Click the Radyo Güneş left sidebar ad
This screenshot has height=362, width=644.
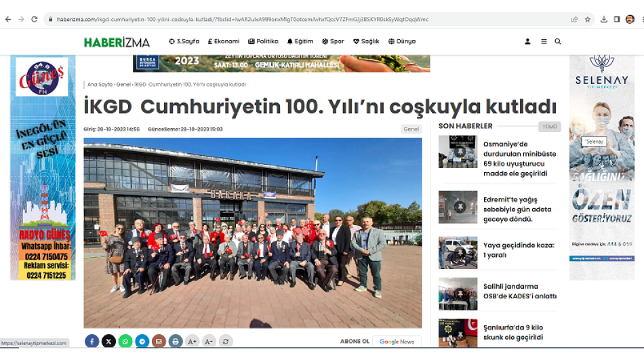pyautogui.click(x=43, y=167)
